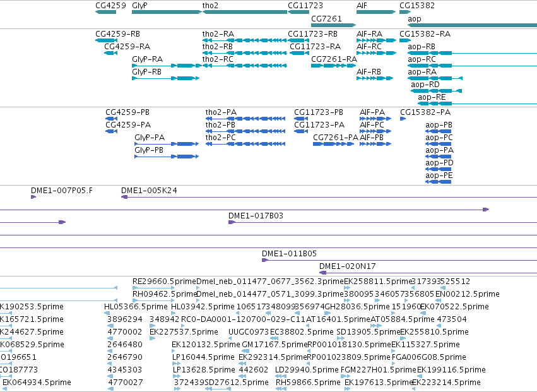The width and height of the screenshot is (537, 392).
Task: Select the aop-RE transcript
Action: point(432,97)
